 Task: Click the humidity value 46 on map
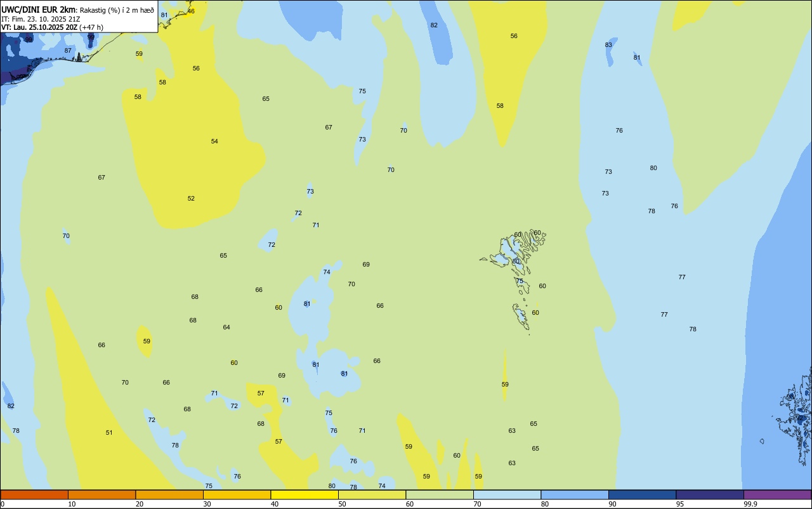click(191, 11)
